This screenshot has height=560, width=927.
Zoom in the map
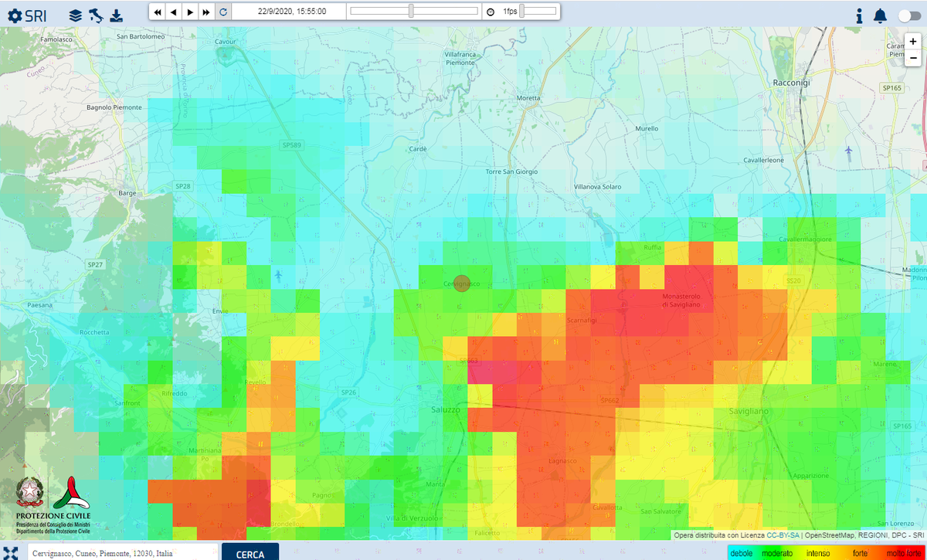pyautogui.click(x=913, y=41)
